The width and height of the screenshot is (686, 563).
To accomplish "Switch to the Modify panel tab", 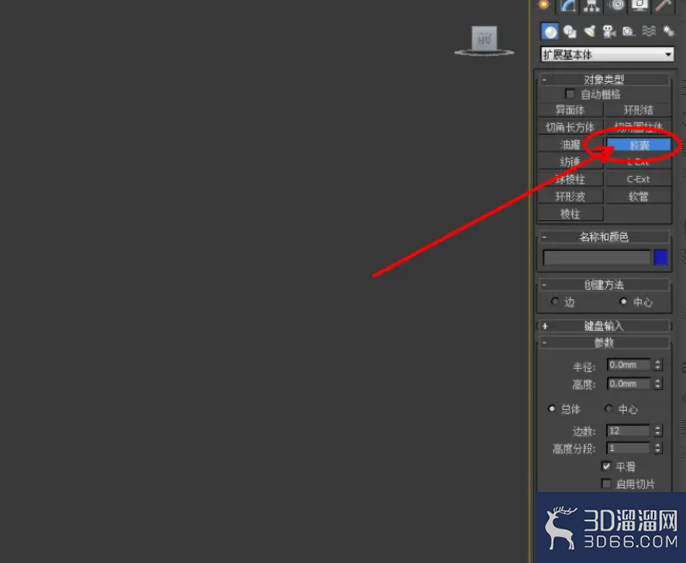I will point(568,5).
